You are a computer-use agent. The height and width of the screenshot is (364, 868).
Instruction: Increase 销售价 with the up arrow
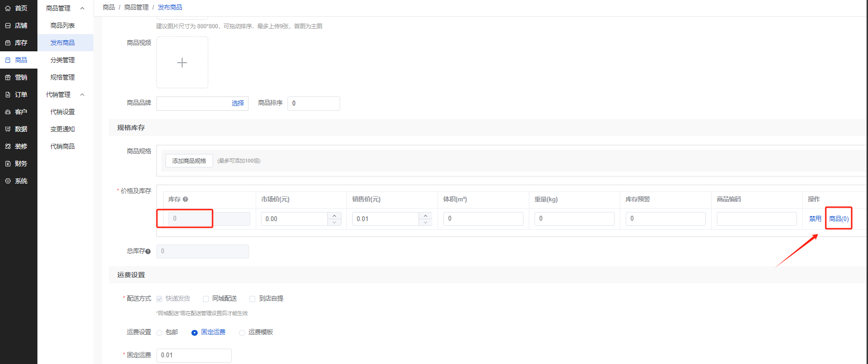(x=426, y=215)
